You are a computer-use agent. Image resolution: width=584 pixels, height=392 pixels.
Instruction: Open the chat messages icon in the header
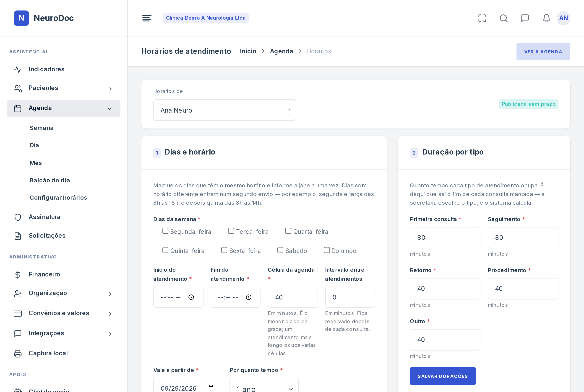(525, 18)
